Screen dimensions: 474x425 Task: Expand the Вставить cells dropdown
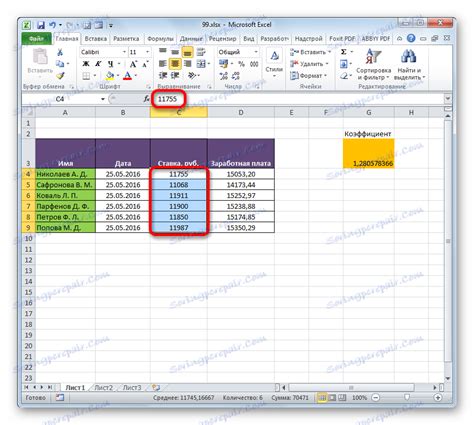(329, 52)
